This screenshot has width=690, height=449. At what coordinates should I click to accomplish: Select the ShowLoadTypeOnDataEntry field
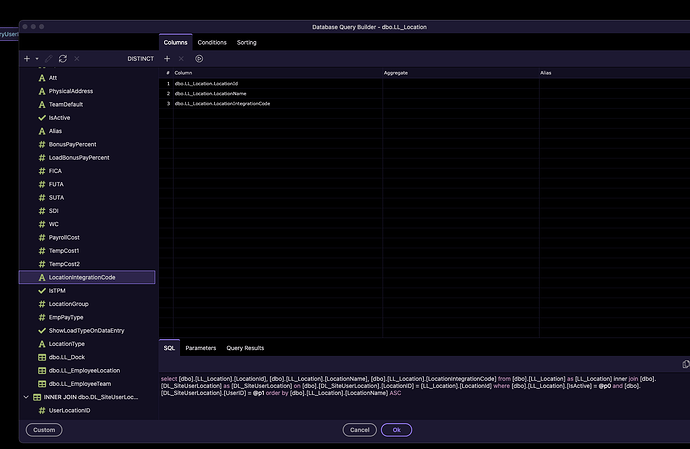[x=87, y=331]
